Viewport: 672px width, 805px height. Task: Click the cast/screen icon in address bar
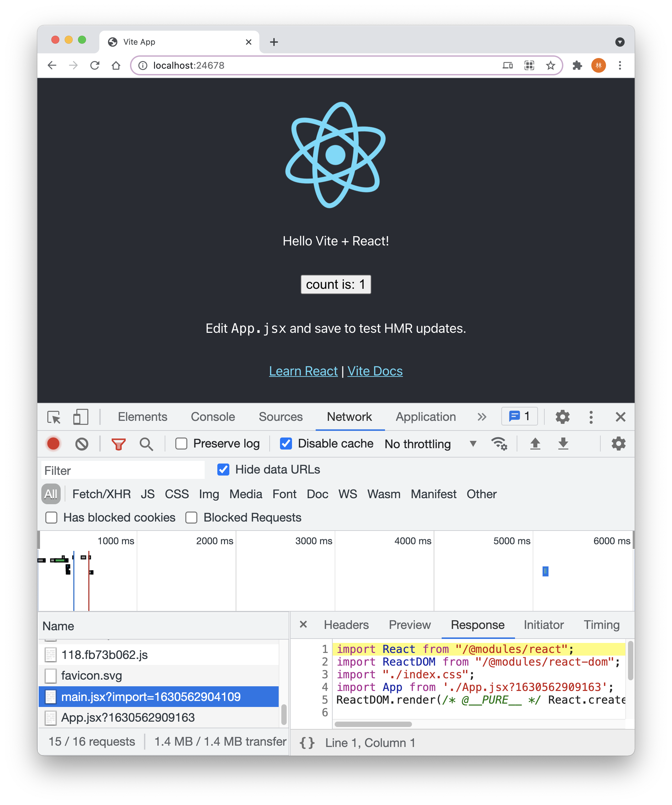[x=508, y=66]
